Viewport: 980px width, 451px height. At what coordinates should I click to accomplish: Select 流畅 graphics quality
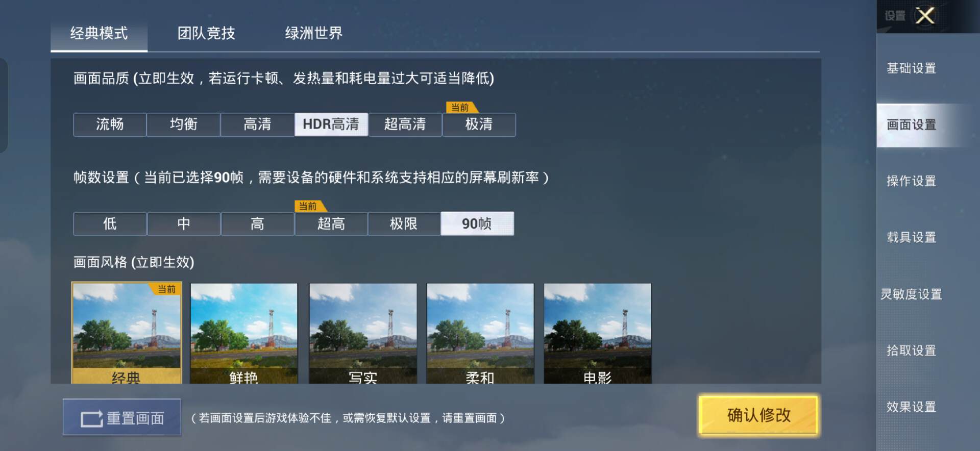click(x=110, y=124)
